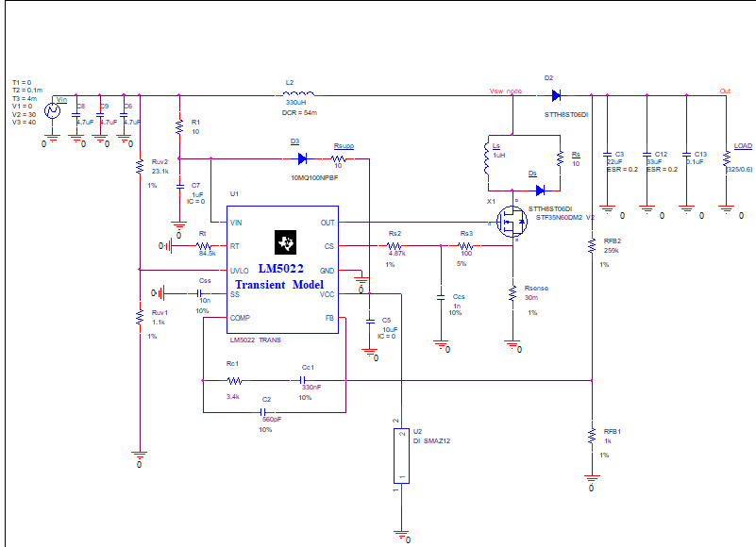Click the GND pin label on U1
756x547 pixels.
pos(327,271)
